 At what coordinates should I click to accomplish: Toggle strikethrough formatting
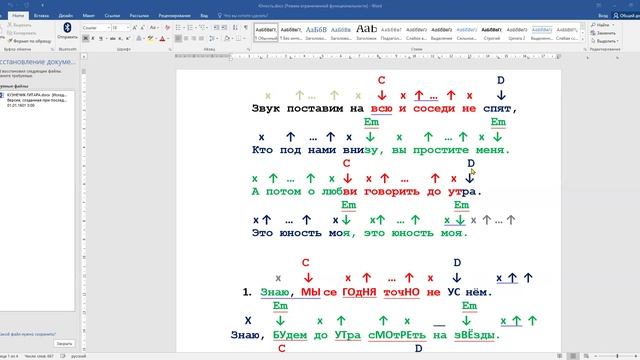point(113,38)
